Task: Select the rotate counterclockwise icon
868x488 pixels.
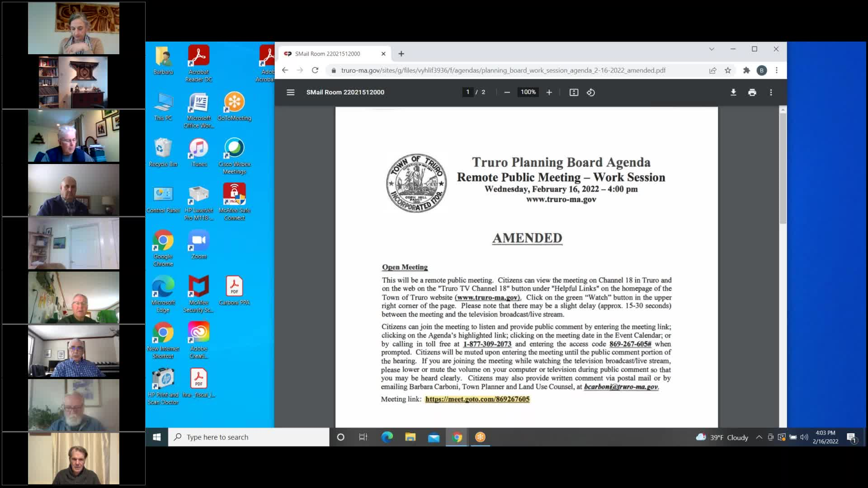Action: click(591, 92)
